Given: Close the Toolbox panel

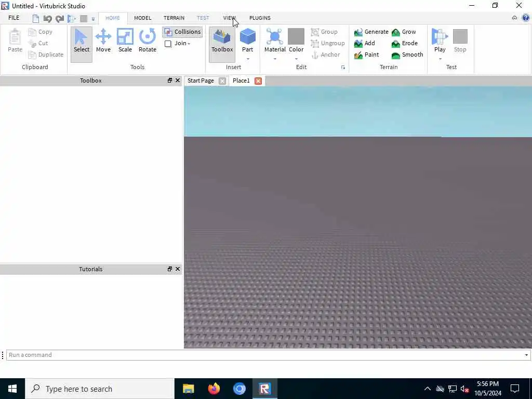Looking at the screenshot, I should coord(178,81).
